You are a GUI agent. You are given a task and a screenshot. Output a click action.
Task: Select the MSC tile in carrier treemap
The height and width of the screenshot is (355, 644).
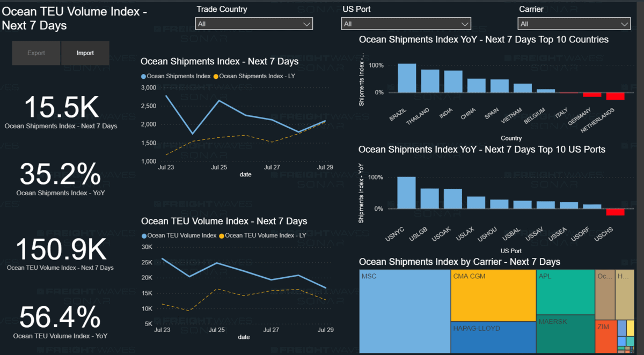pyautogui.click(x=405, y=311)
